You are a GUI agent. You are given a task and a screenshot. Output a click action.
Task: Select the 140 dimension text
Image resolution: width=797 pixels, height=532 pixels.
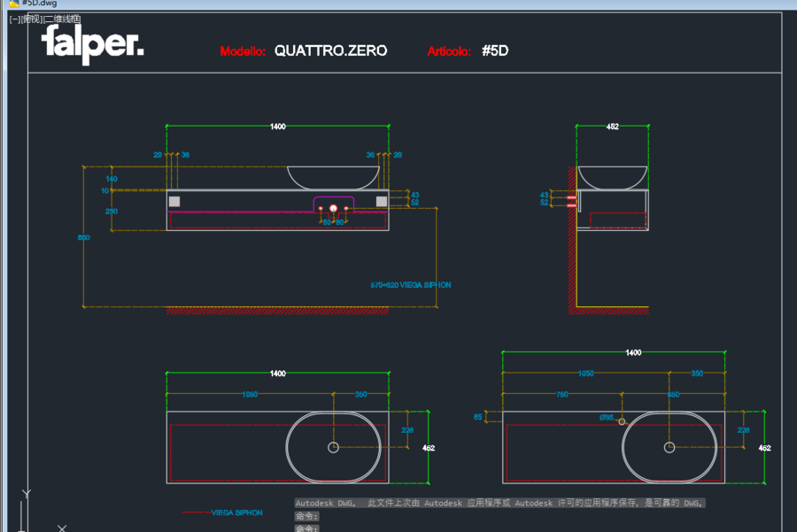point(112,179)
